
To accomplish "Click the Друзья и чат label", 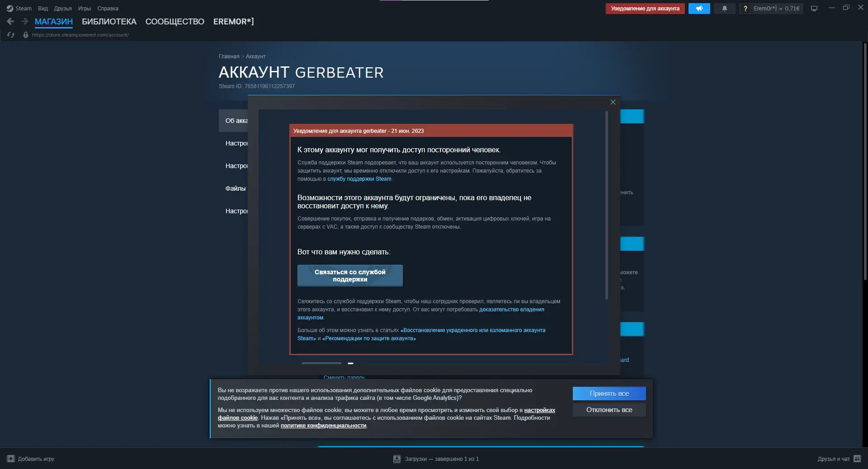I will click(x=834, y=459).
